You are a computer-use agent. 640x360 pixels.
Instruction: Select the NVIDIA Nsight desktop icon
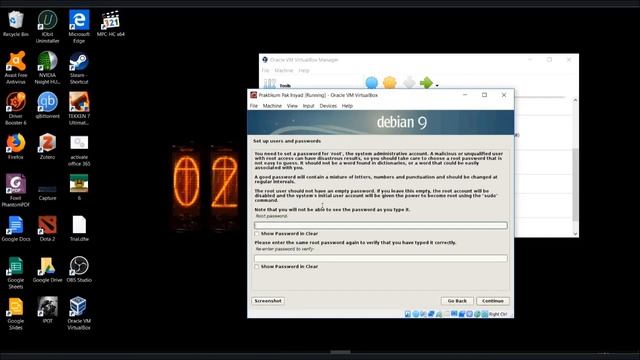point(47,68)
